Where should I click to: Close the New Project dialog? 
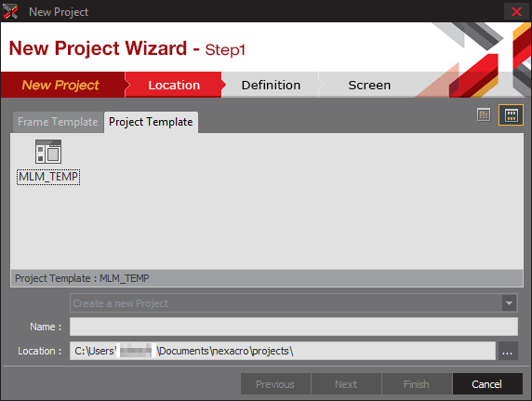coord(516,11)
